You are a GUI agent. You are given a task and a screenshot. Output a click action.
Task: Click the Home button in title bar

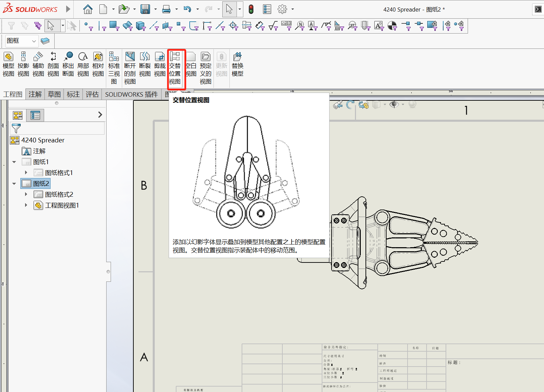[x=88, y=9]
